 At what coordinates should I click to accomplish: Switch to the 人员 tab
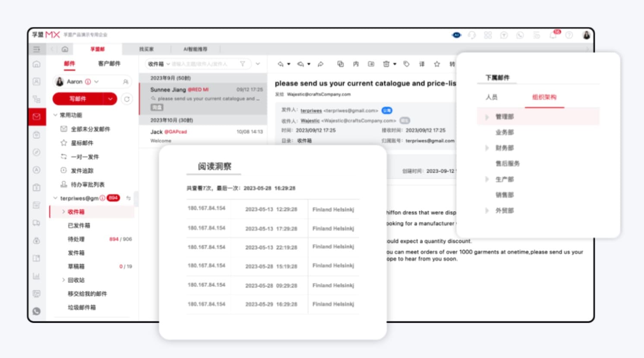coord(491,97)
